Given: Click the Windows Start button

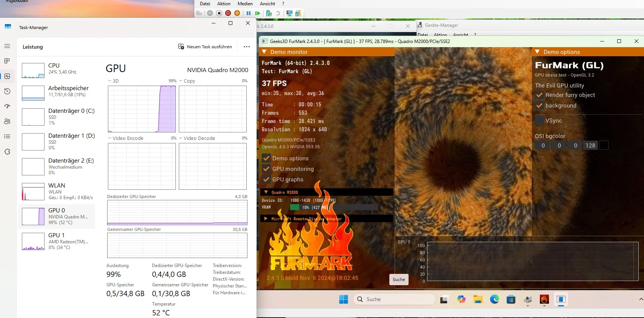Looking at the screenshot, I should [x=344, y=300].
